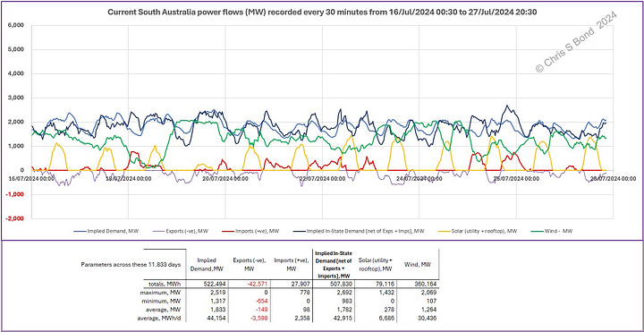
Task: Click the 5,000 y-axis label
Action: tap(15, 49)
